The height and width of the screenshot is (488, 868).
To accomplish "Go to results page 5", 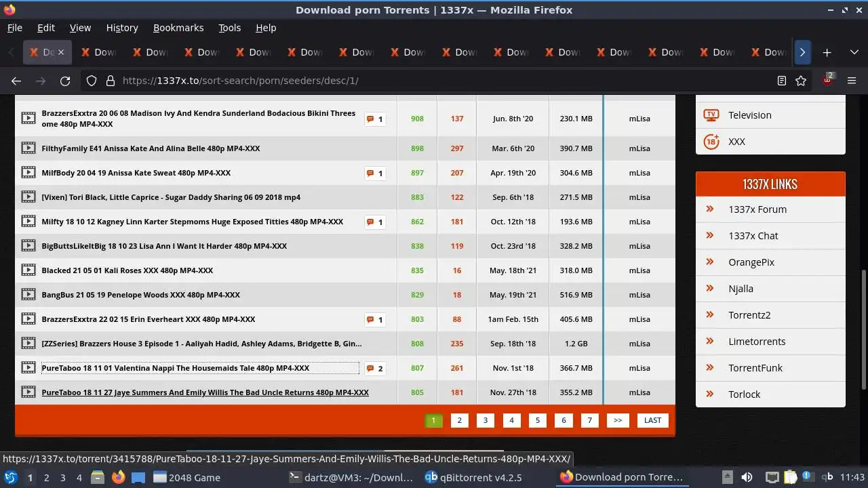I will tap(538, 420).
